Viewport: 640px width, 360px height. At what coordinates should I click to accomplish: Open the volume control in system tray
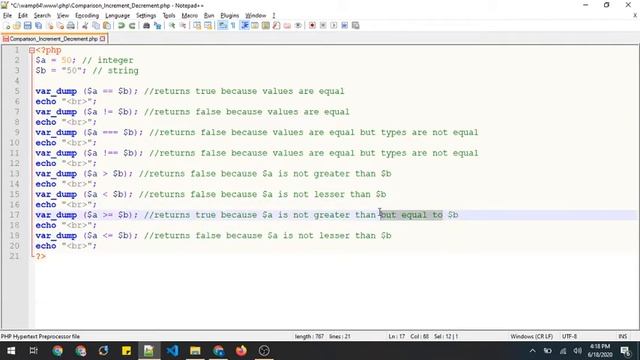pos(577,351)
